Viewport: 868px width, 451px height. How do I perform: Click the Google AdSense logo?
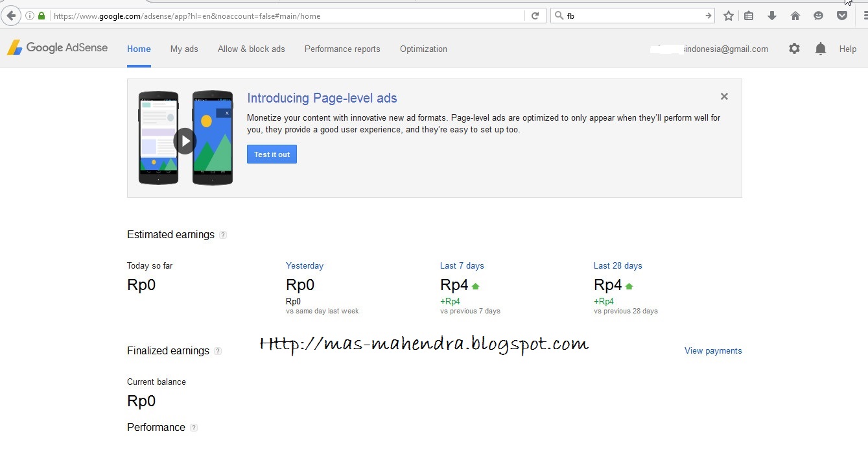[57, 47]
